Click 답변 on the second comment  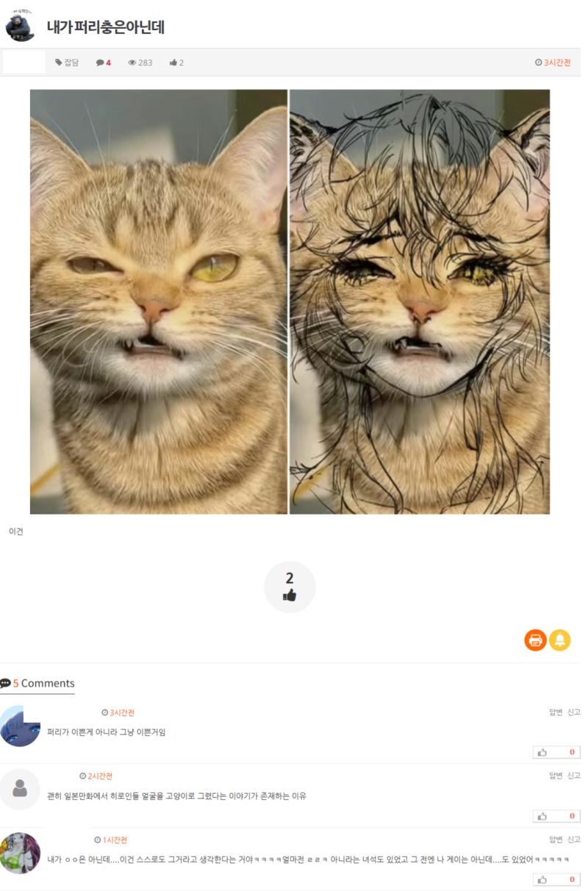point(556,776)
